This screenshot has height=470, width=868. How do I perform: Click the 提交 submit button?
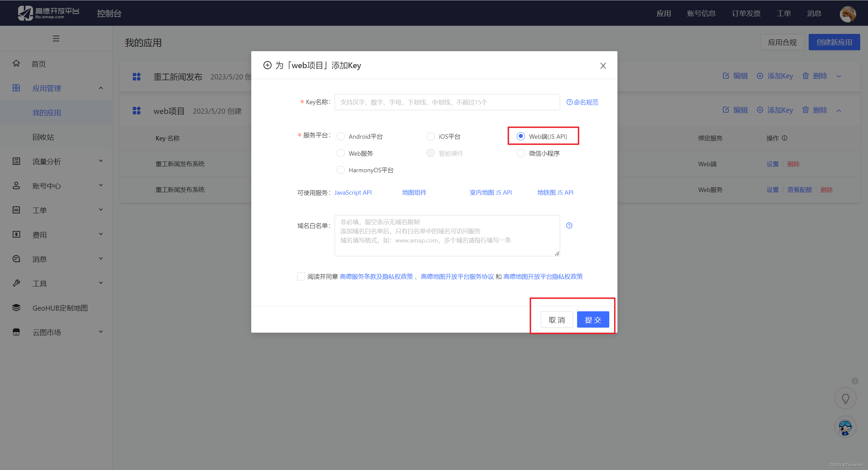pos(593,320)
